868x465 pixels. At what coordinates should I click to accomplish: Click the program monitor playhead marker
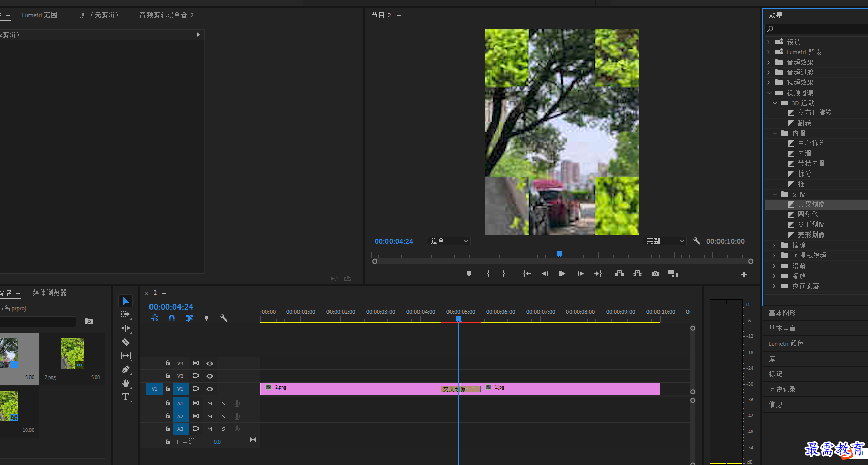click(x=559, y=254)
